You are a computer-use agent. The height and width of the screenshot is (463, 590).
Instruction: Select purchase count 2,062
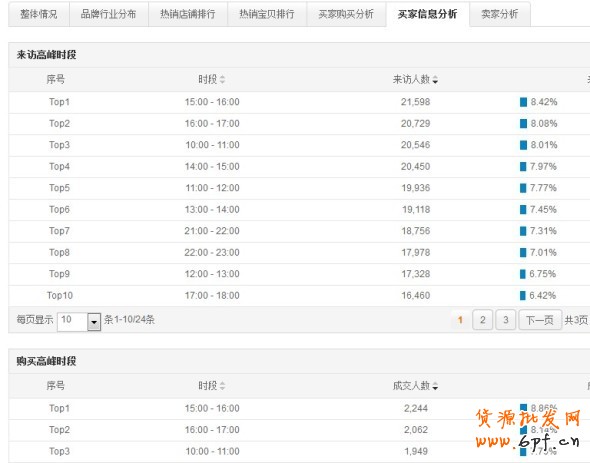click(416, 430)
